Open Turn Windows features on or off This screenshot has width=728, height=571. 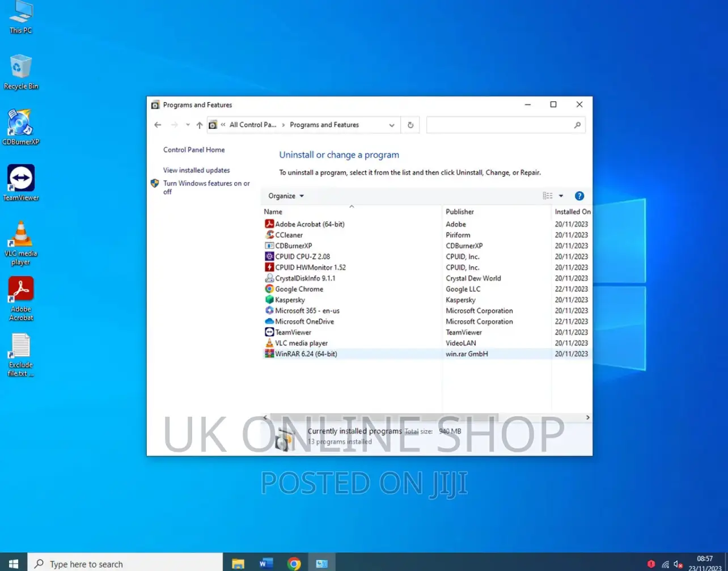tap(206, 188)
